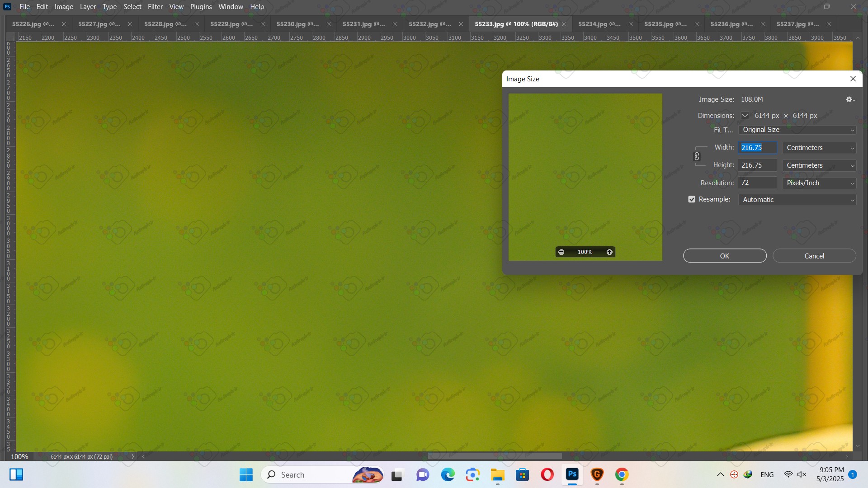Open the File menu
This screenshot has width=868, height=488.
pos(25,7)
